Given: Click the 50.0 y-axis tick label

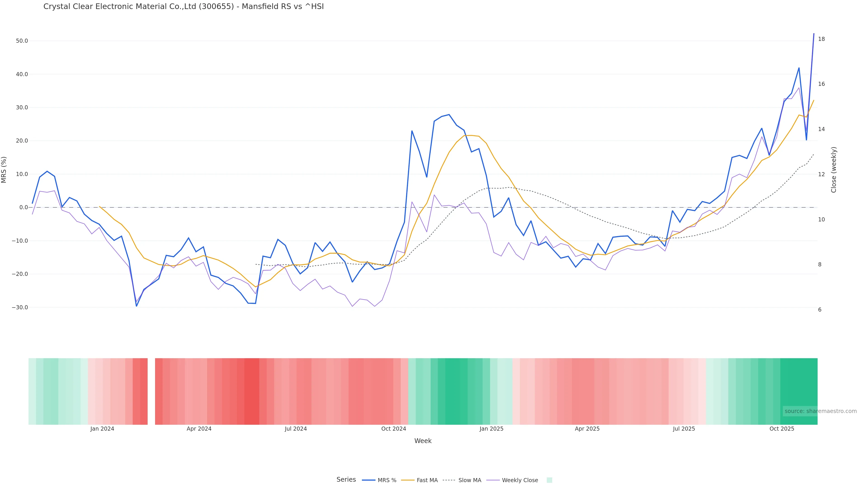Looking at the screenshot, I should point(22,41).
